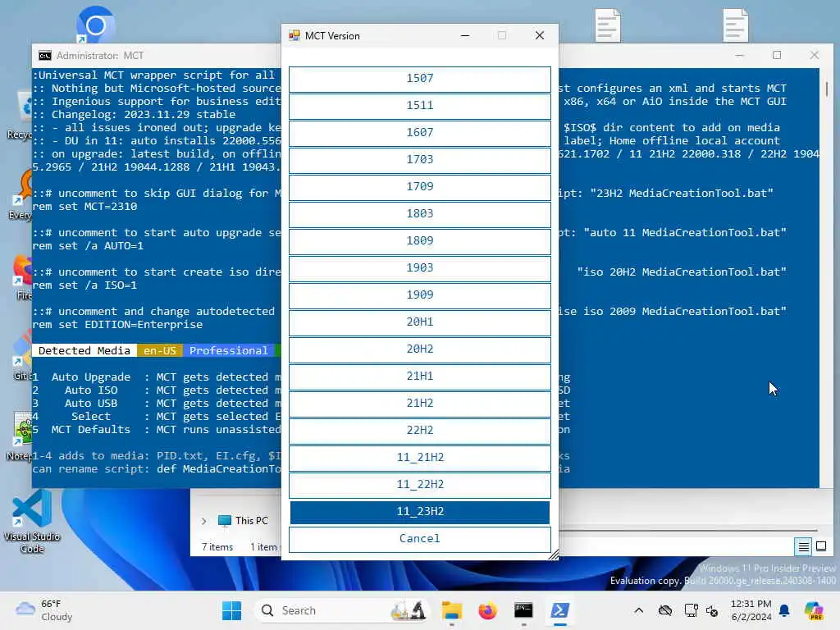Show hidden system tray icons
Viewport: 840px width, 630px height.
(x=638, y=610)
